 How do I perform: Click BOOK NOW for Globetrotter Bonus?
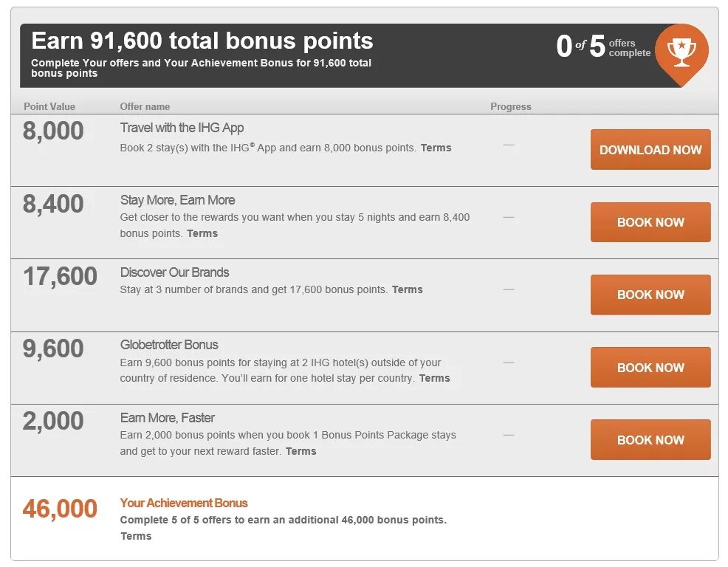tap(650, 368)
